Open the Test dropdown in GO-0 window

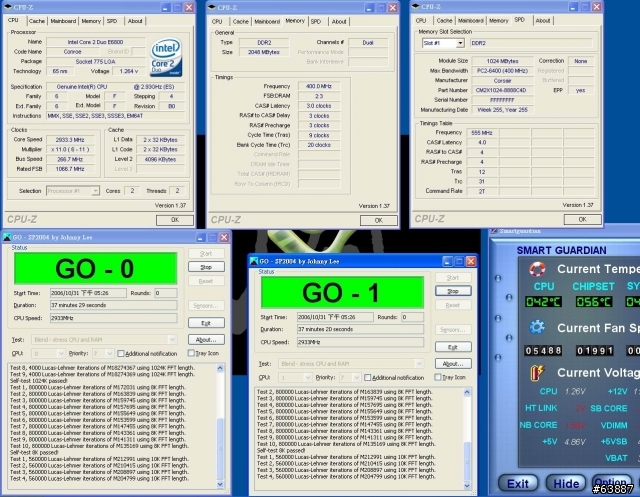pyautogui.click(x=172, y=339)
